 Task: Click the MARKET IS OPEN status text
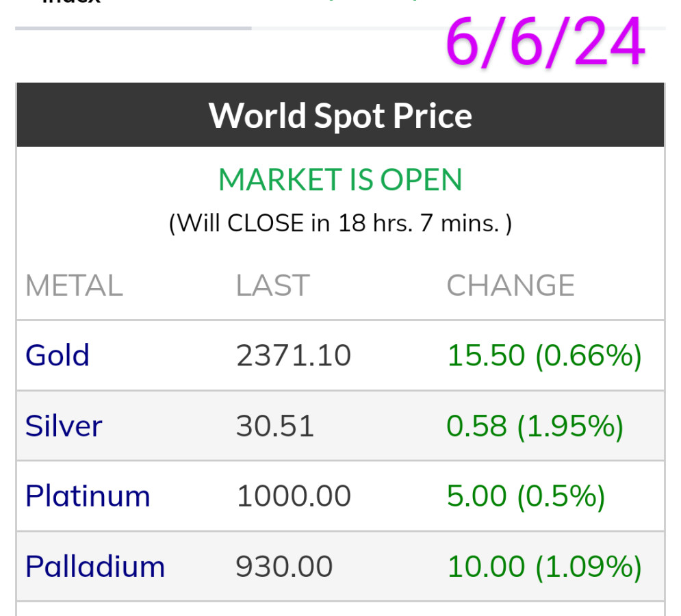pos(340,180)
